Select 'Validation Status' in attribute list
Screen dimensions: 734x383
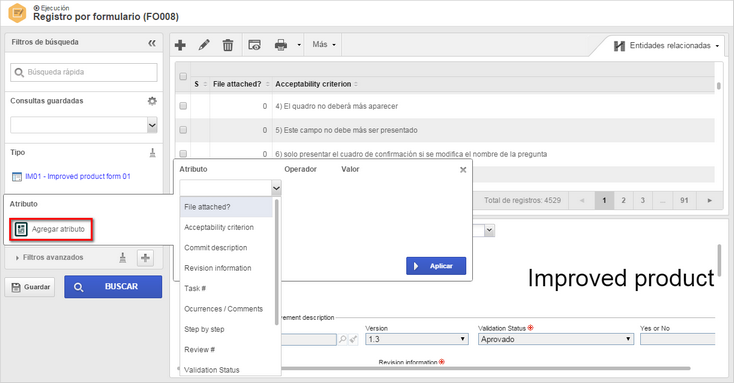[x=226, y=369]
